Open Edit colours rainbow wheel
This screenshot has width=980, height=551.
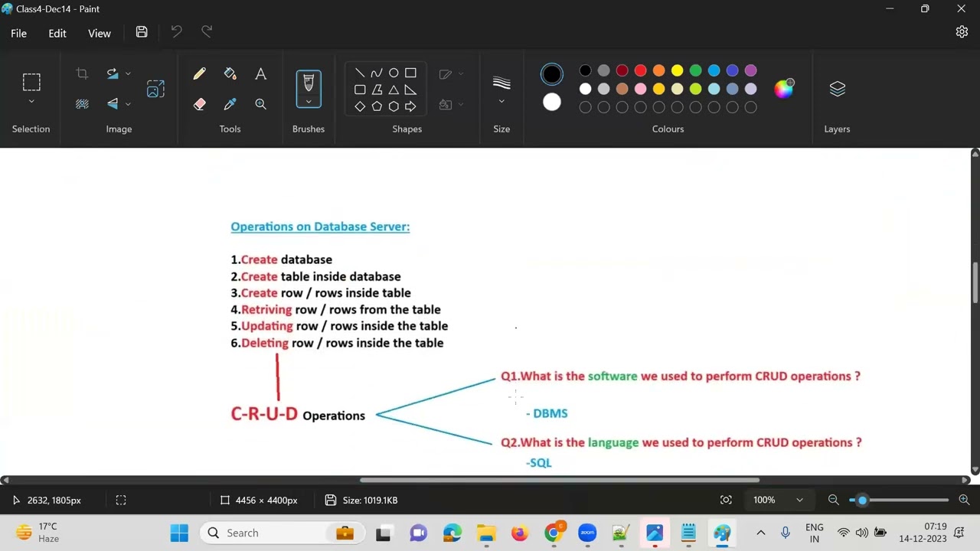[x=784, y=88]
